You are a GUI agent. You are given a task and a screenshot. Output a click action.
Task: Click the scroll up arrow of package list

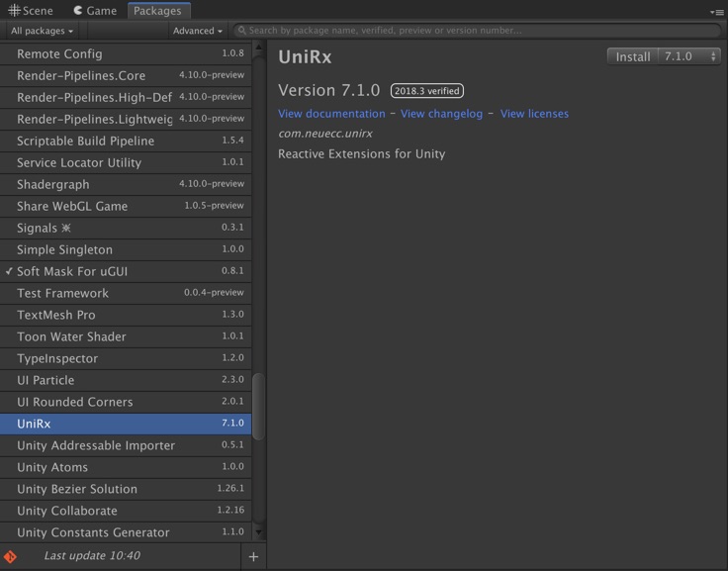pos(258,47)
